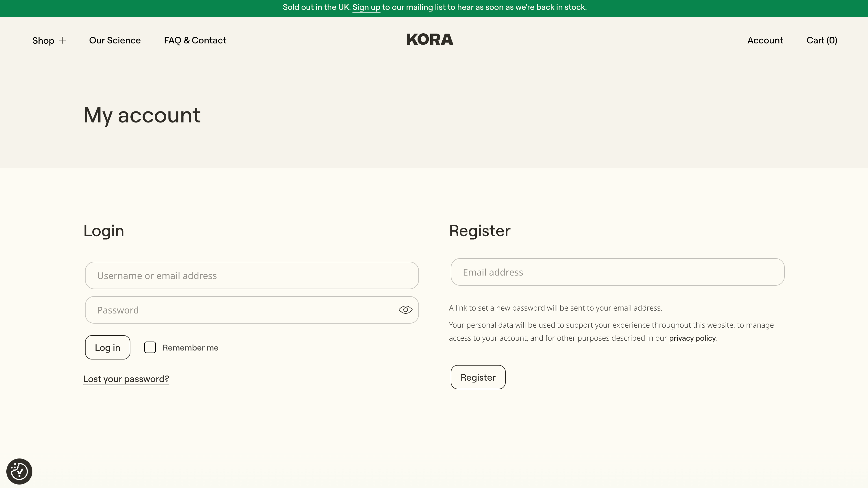Image resolution: width=868 pixels, height=488 pixels.
Task: Open the Shop navigation item
Action: click(43, 41)
